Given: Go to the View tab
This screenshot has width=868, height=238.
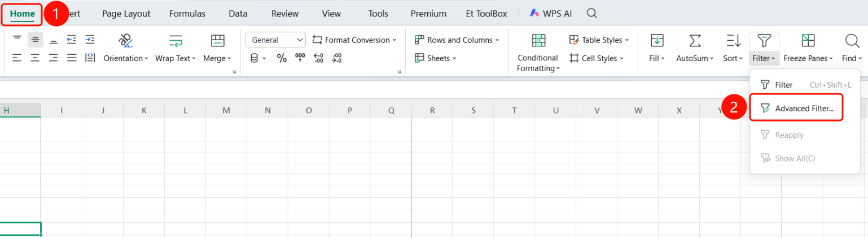Looking at the screenshot, I should pyautogui.click(x=332, y=14).
